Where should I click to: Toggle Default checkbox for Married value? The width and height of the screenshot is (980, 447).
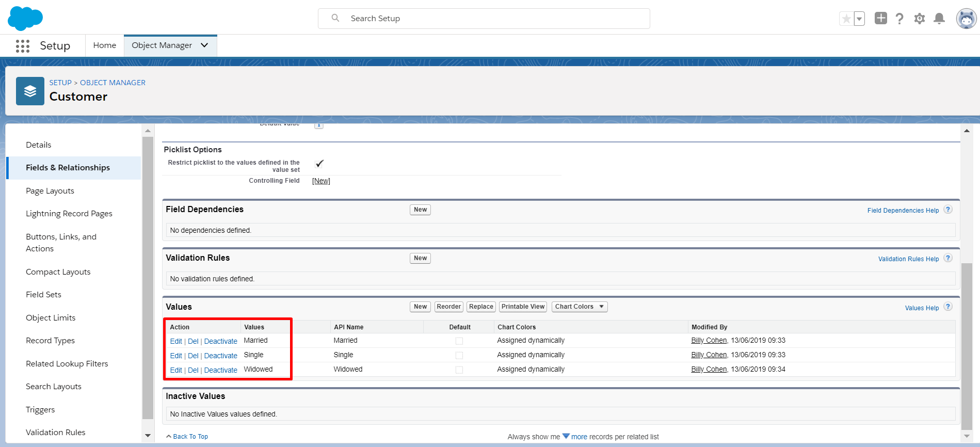pos(459,341)
